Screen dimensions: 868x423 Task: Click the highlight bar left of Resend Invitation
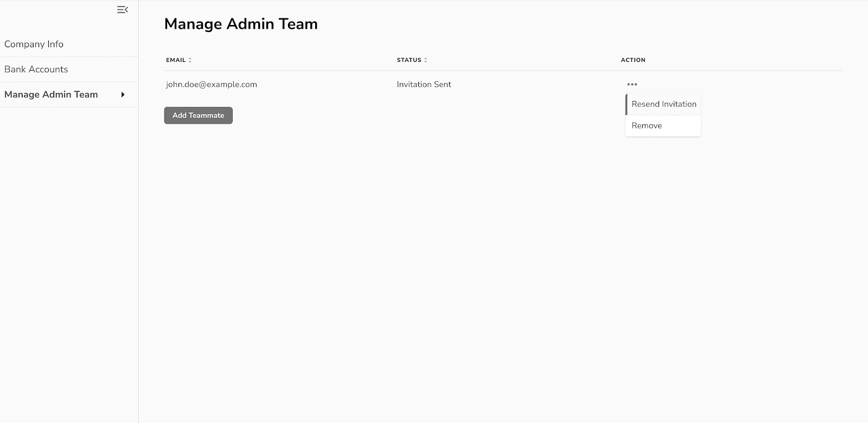(x=626, y=104)
